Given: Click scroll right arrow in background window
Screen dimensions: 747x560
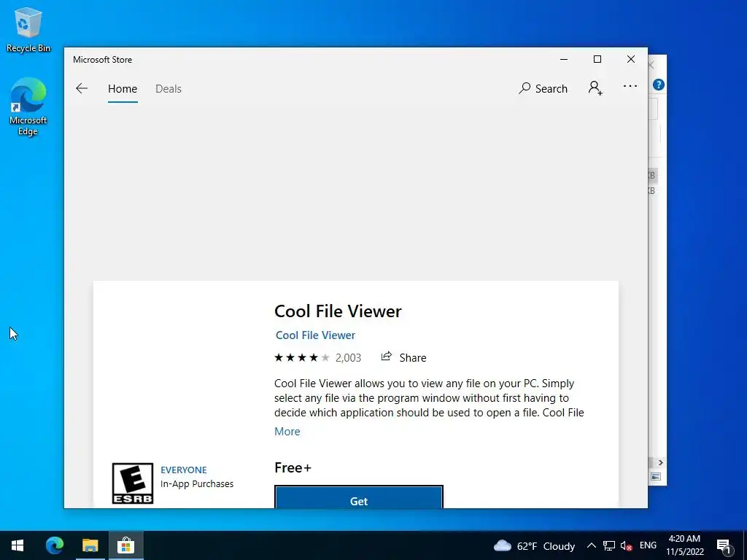Looking at the screenshot, I should [x=660, y=462].
